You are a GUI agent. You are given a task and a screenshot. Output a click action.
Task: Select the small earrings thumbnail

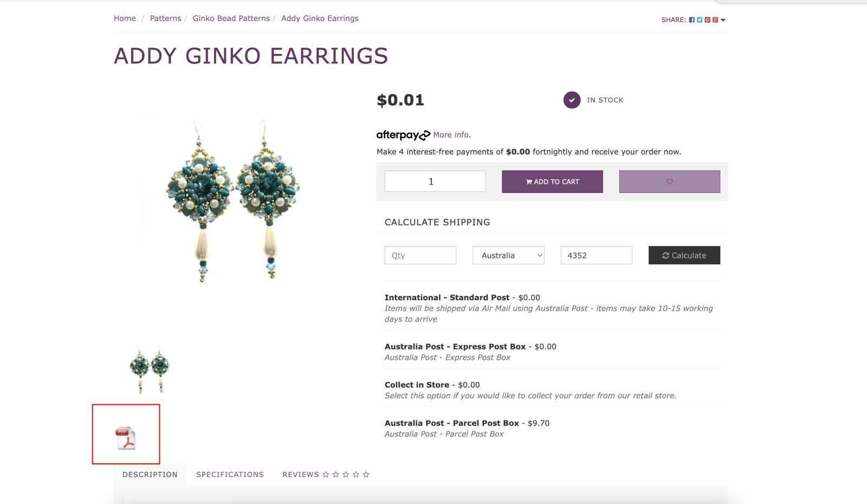coord(150,369)
